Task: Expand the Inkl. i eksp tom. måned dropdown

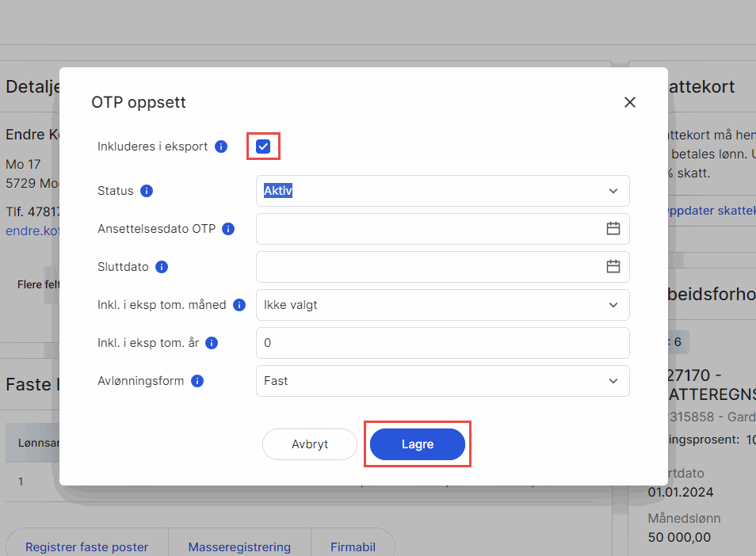Action: pos(442,305)
